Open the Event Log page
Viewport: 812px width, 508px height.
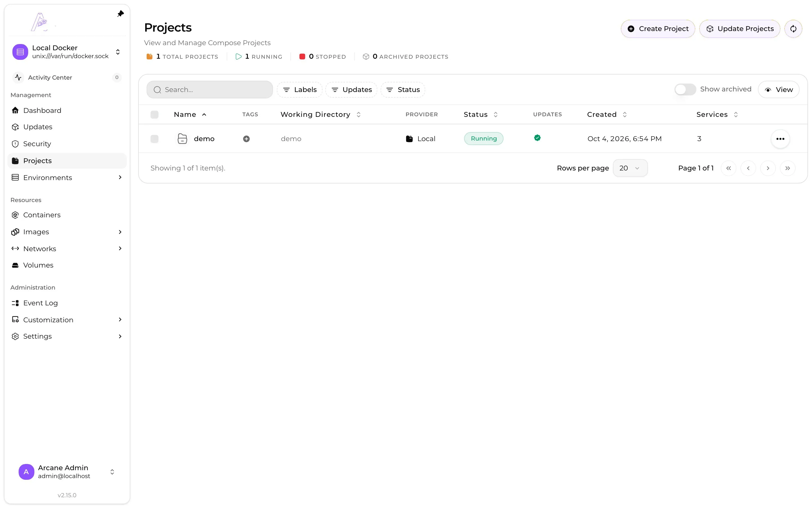tap(67, 303)
